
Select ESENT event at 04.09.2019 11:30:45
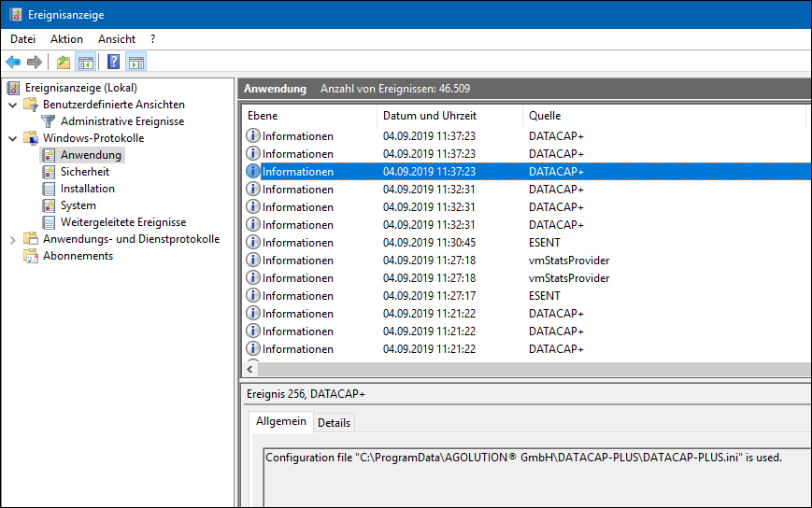coord(527,243)
